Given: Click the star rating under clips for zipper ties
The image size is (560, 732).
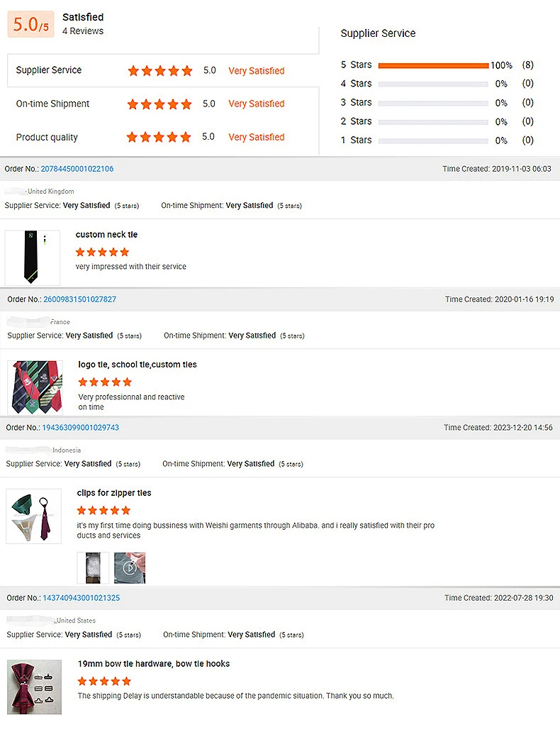Looking at the screenshot, I should pos(104,510).
